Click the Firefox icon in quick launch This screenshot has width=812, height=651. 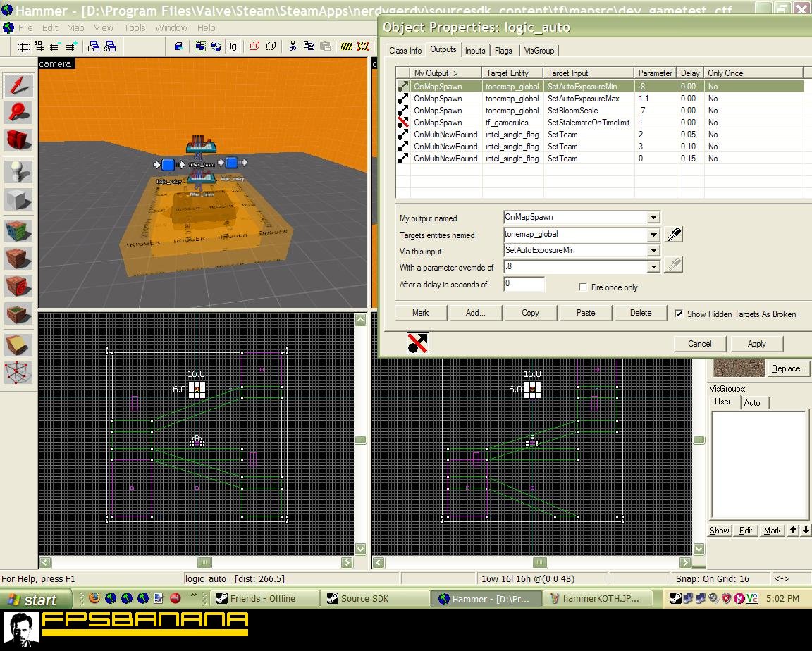click(94, 598)
